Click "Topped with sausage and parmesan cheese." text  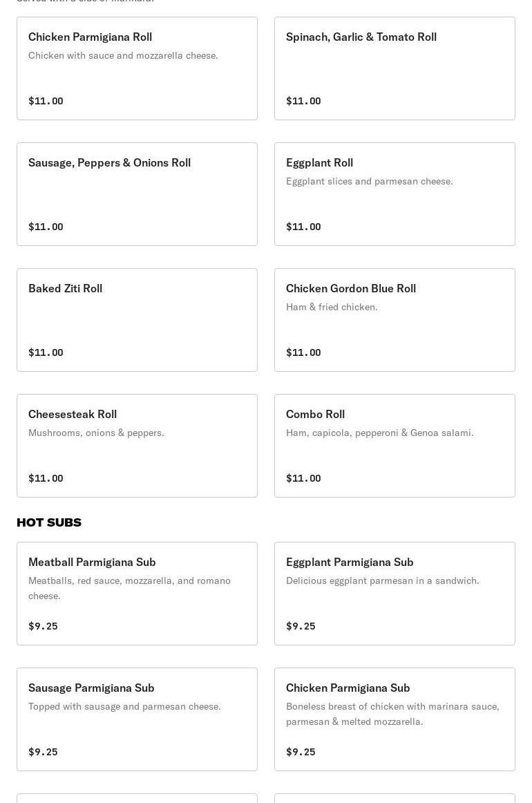click(124, 706)
